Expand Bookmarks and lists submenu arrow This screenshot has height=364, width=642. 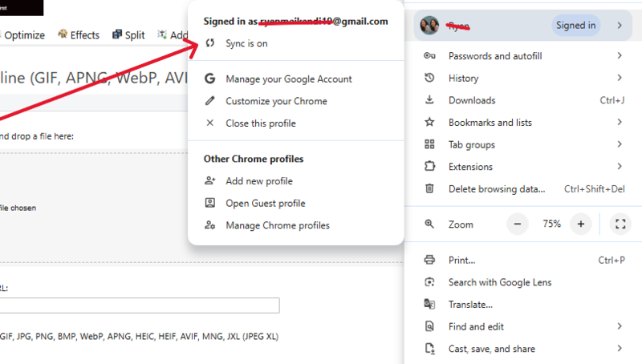pyautogui.click(x=620, y=122)
